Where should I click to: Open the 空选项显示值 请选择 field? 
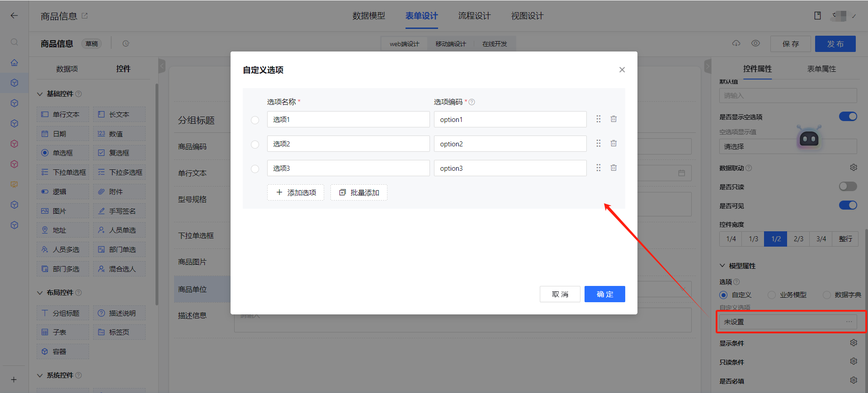(788, 146)
